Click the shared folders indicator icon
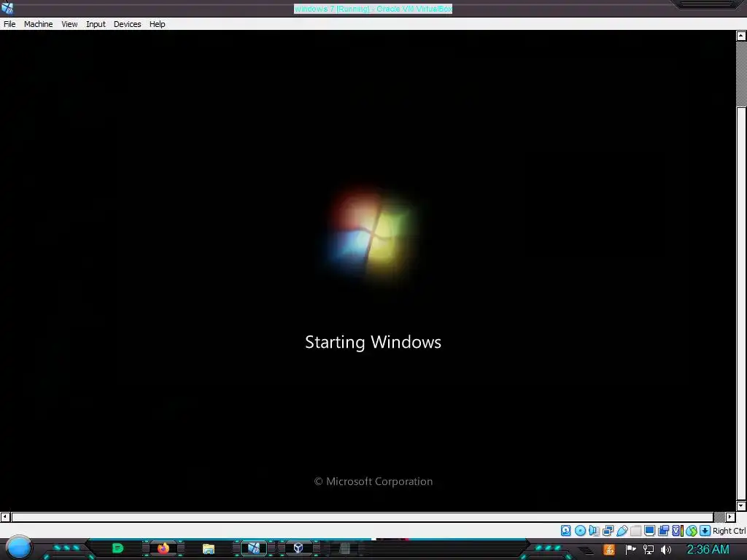Screen dimensions: 747x560 pos(635,531)
